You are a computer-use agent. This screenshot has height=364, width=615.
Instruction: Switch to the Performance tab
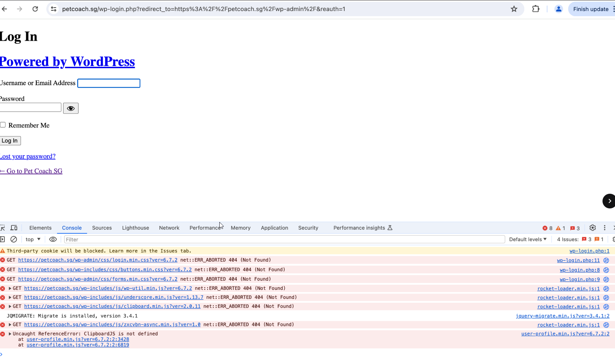(205, 228)
